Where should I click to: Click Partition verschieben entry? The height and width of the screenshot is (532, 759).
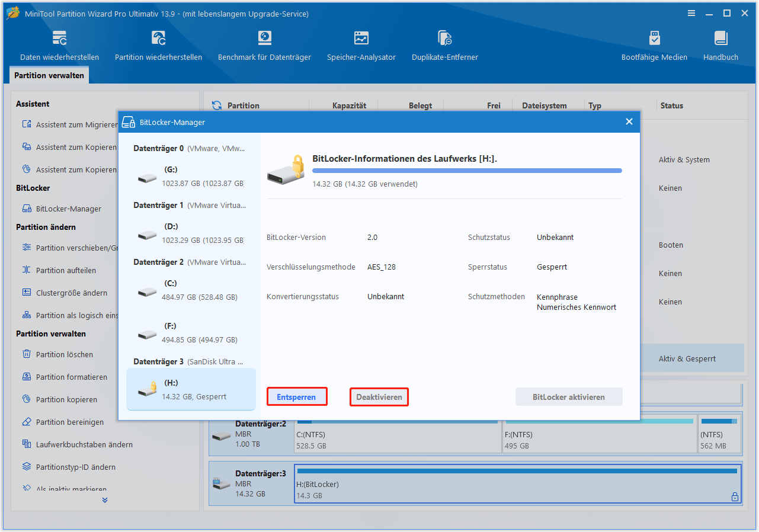69,248
